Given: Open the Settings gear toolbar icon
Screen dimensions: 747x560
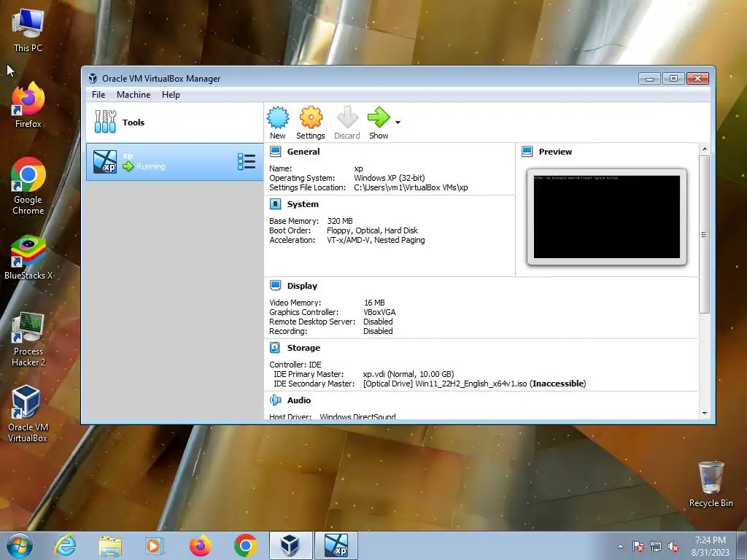Looking at the screenshot, I should point(311,117).
